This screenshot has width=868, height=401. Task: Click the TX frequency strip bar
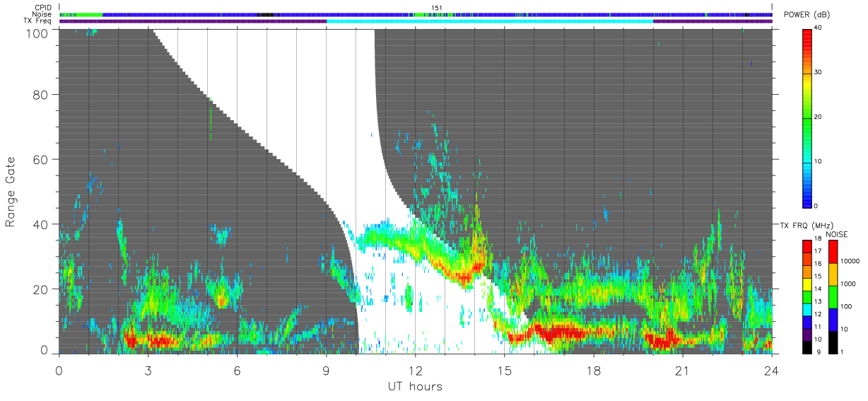416,21
